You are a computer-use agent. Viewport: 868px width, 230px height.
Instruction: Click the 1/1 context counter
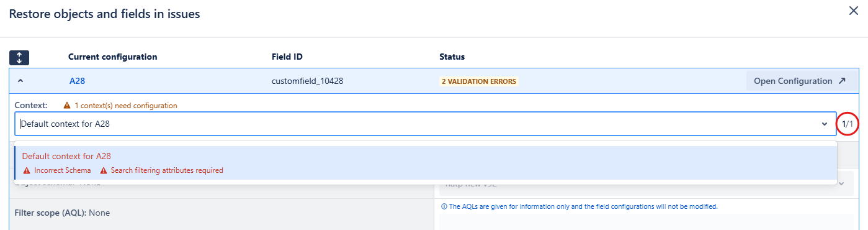(848, 124)
